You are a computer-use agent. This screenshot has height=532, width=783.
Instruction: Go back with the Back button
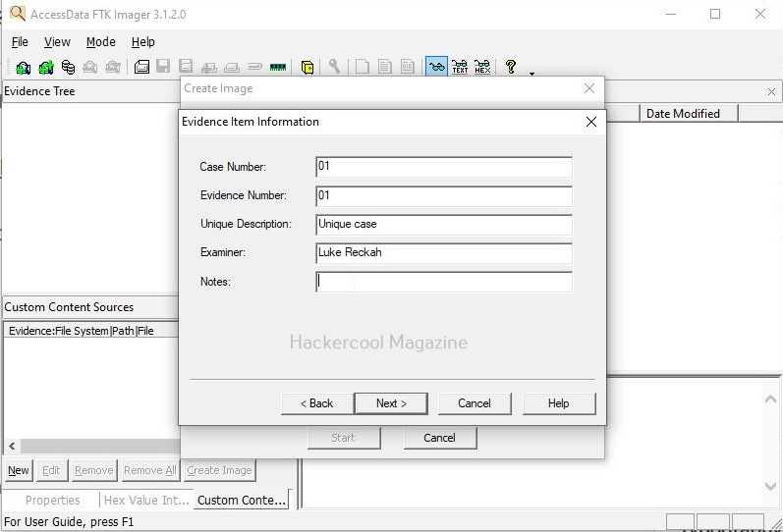(315, 403)
